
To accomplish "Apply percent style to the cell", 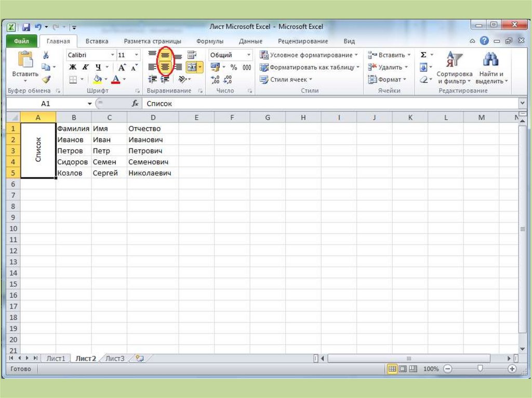I will [234, 67].
